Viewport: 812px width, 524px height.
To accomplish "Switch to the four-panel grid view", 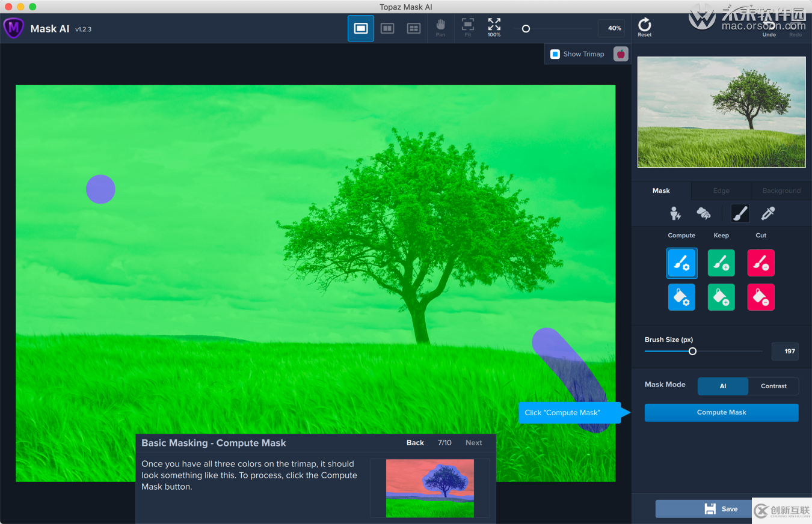I will 414,28.
